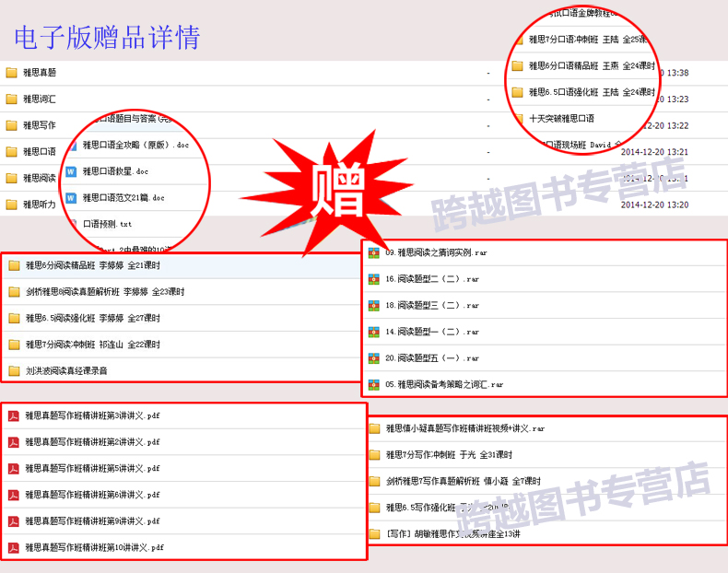
Task: Select file 20.阅读题型五(一).rar
Action: pos(432,358)
